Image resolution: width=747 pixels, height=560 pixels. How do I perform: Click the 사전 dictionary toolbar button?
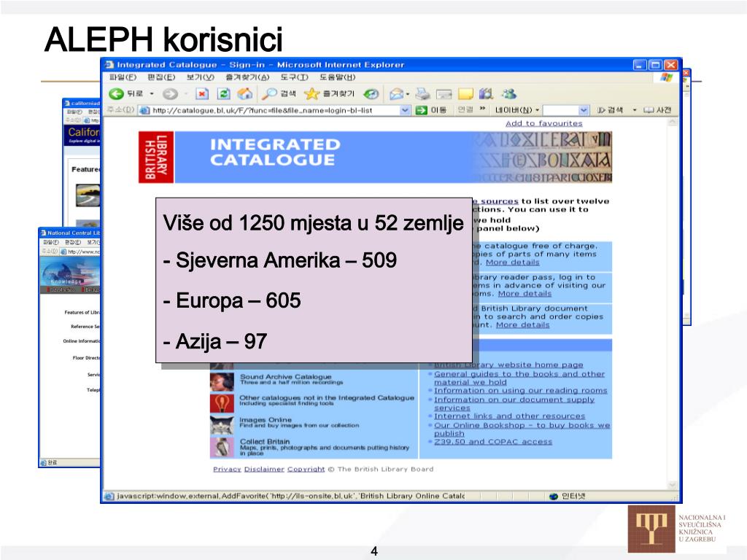pyautogui.click(x=658, y=110)
